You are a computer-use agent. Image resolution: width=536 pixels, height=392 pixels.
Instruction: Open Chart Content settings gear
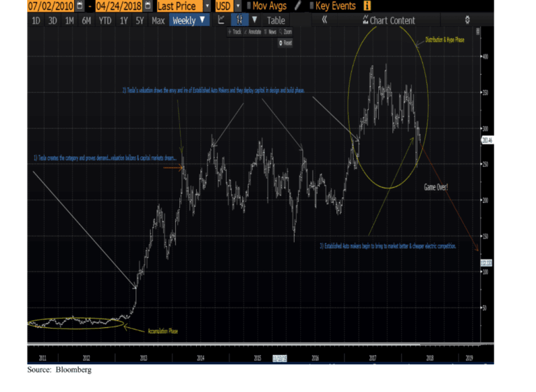tap(467, 20)
